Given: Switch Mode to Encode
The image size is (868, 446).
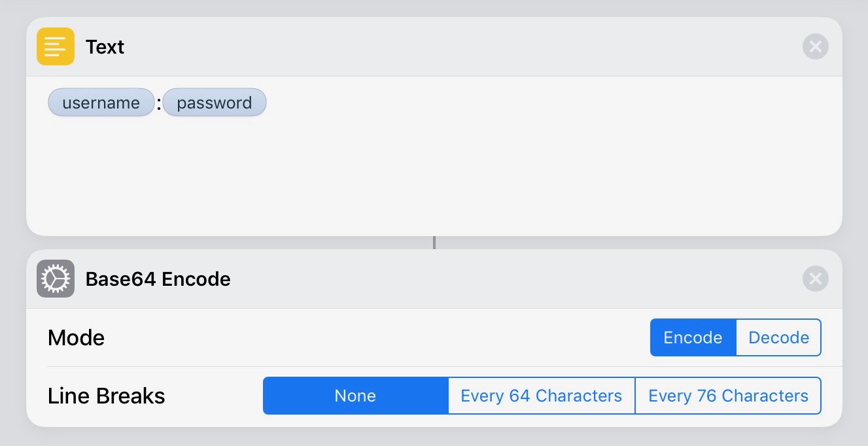Looking at the screenshot, I should coord(693,337).
